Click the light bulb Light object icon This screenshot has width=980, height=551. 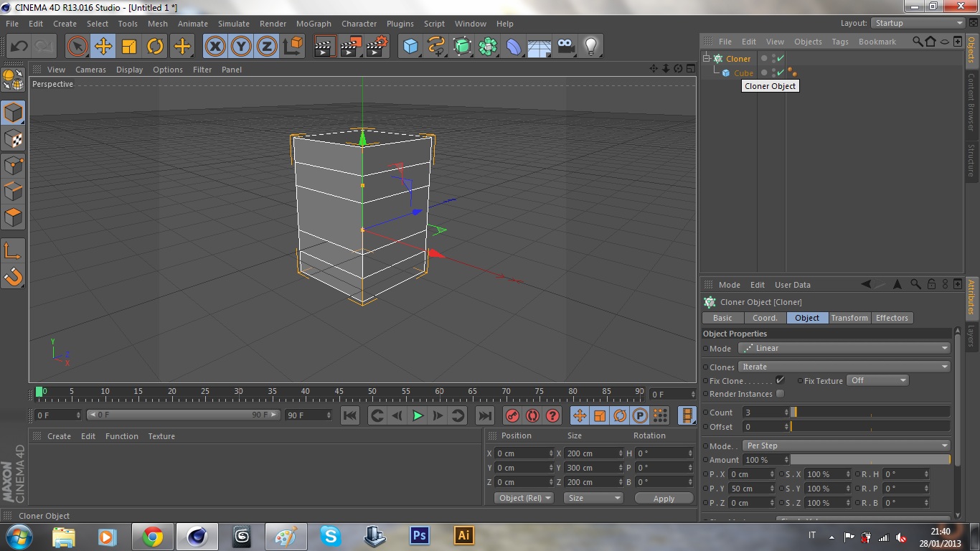[590, 47]
